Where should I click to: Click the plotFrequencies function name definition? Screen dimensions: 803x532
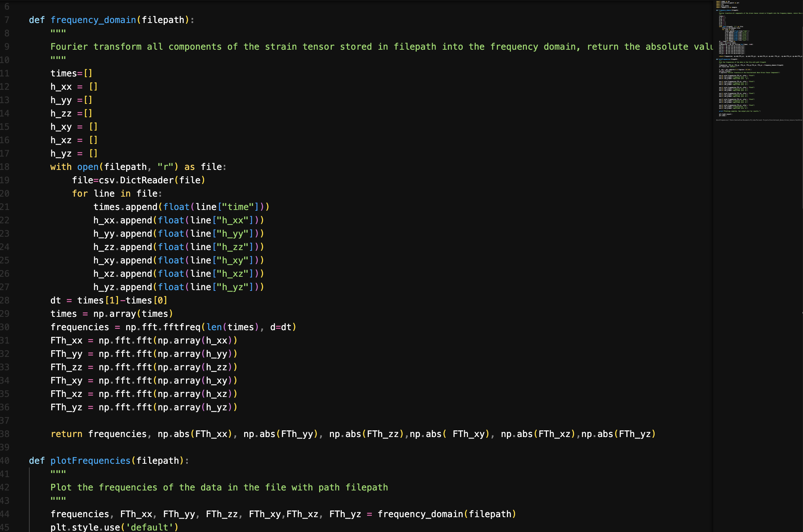(90, 461)
